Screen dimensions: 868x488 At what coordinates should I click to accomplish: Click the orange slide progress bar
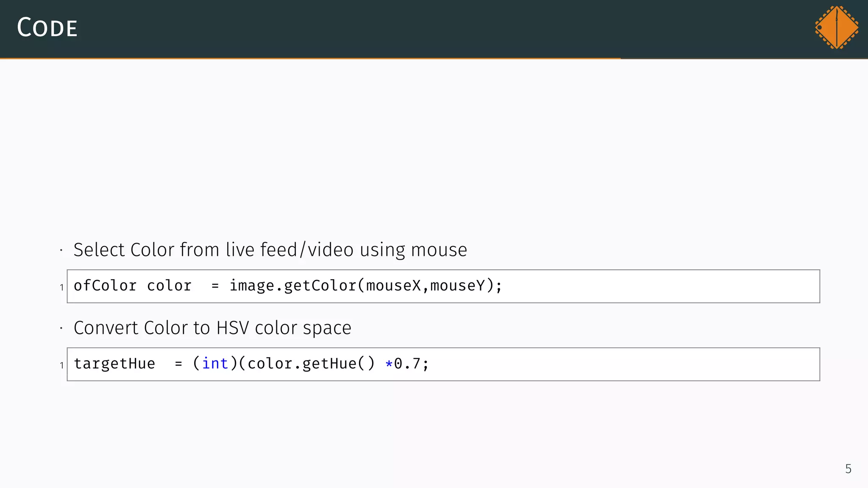pos(310,58)
